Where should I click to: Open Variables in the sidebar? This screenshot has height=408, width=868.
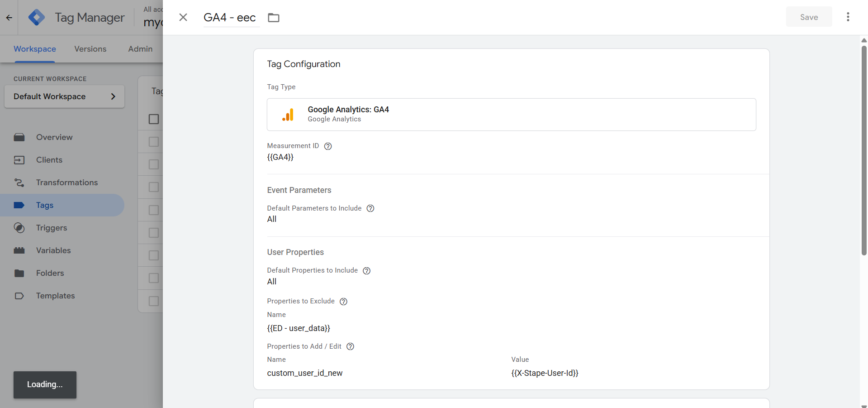point(53,250)
